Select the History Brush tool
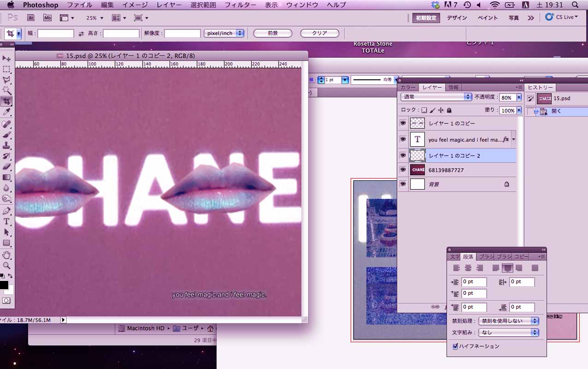 click(x=6, y=156)
